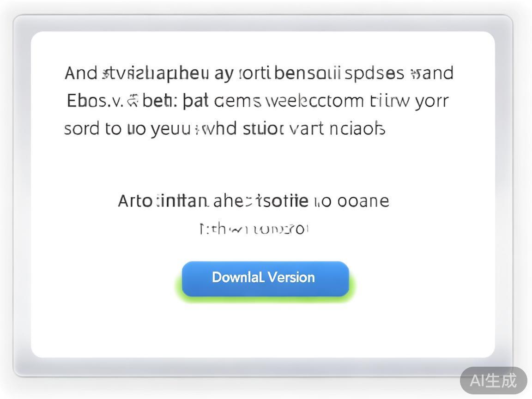The width and height of the screenshot is (532, 399).
Task: Click the AI生成 watermark badge
Action: coord(493,381)
